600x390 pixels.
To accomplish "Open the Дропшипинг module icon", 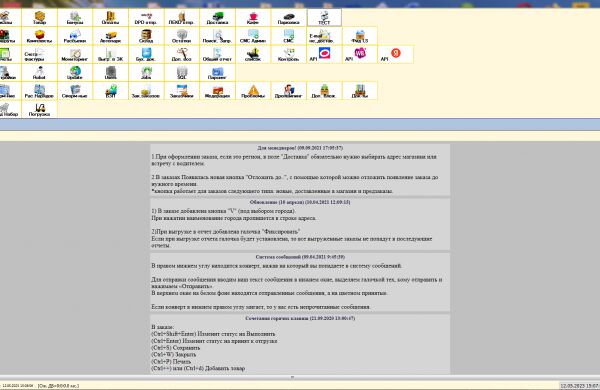I will pos(288,91).
